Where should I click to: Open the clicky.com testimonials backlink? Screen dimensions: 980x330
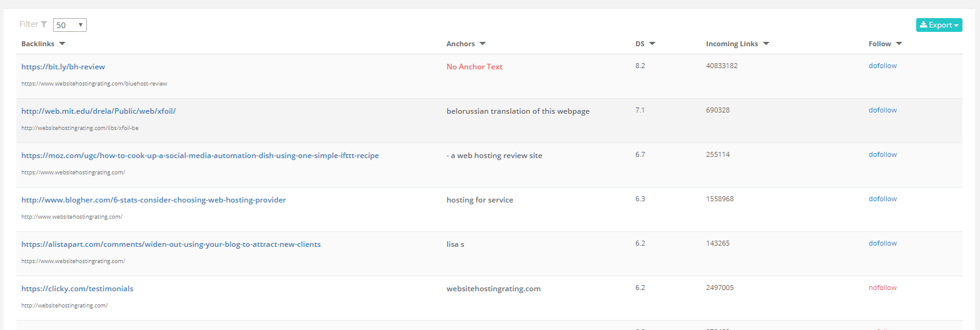pos(77,289)
